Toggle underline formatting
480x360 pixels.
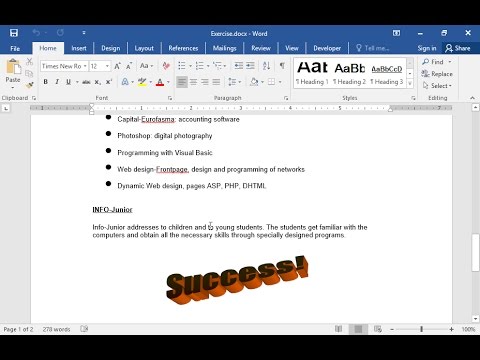[x=68, y=82]
